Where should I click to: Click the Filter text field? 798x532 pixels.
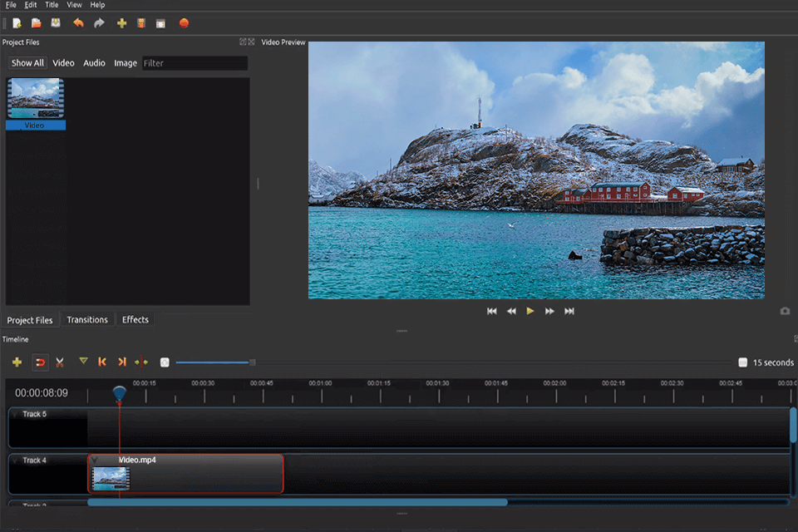195,63
